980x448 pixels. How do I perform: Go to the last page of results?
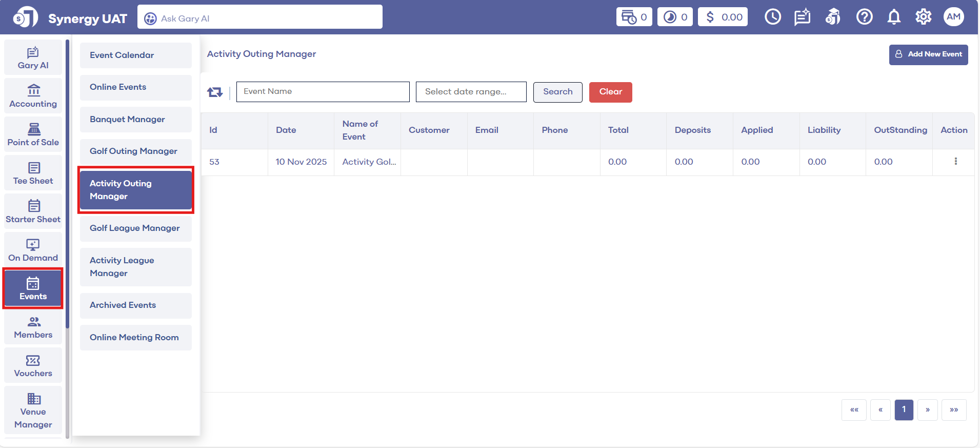point(953,410)
